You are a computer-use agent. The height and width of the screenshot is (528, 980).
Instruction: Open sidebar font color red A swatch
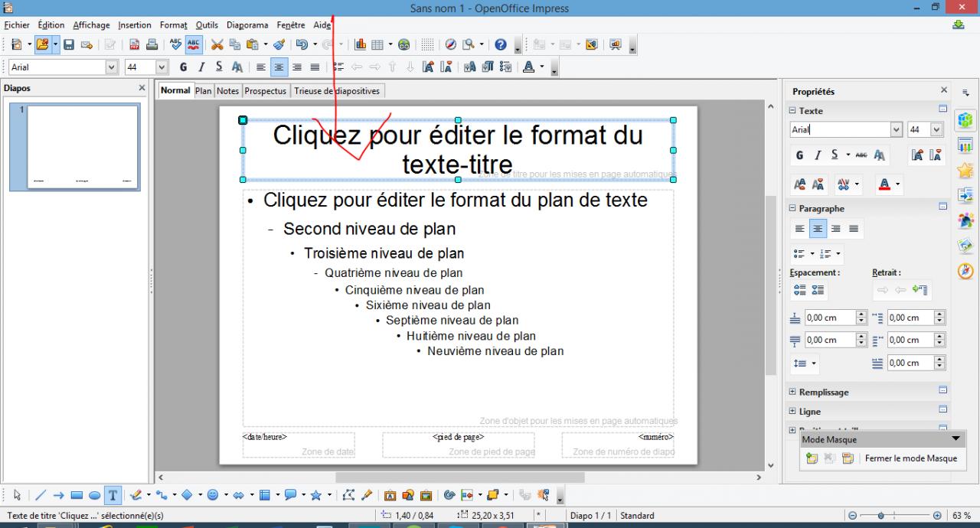[x=884, y=184]
